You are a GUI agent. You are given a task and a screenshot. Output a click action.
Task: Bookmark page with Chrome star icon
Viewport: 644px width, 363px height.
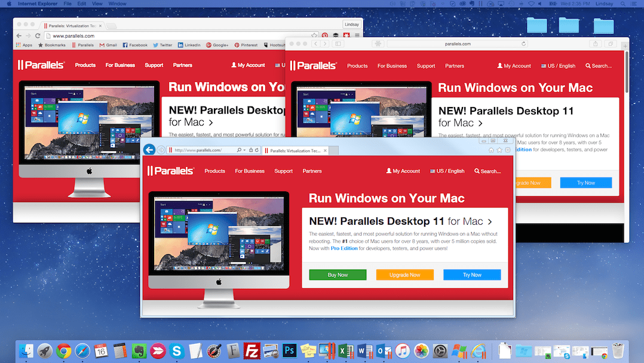(314, 36)
